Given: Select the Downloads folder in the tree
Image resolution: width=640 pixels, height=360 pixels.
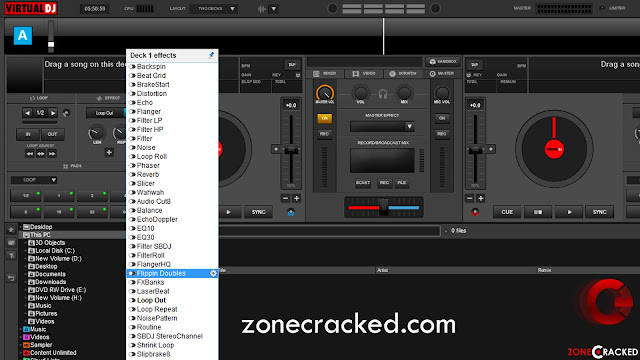Looking at the screenshot, I should (50, 282).
